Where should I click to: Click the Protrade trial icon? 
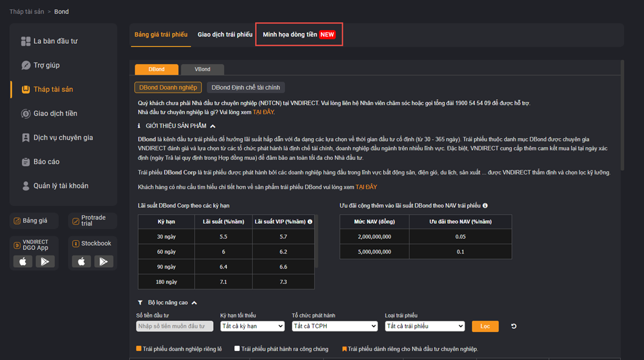click(x=75, y=221)
